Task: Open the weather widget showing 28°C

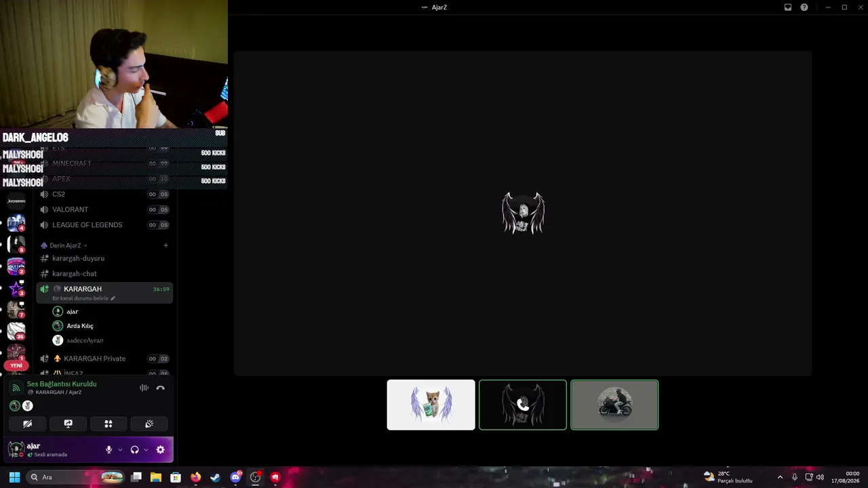Action: click(x=728, y=477)
